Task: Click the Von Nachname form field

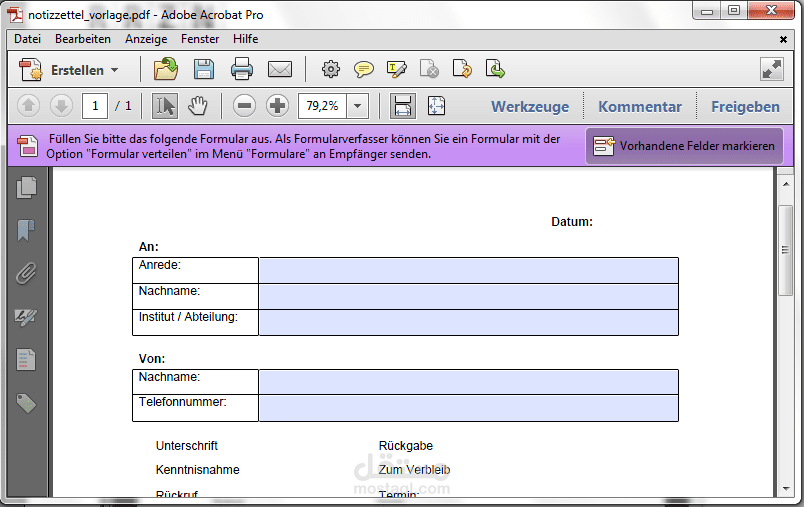Action: pos(469,382)
